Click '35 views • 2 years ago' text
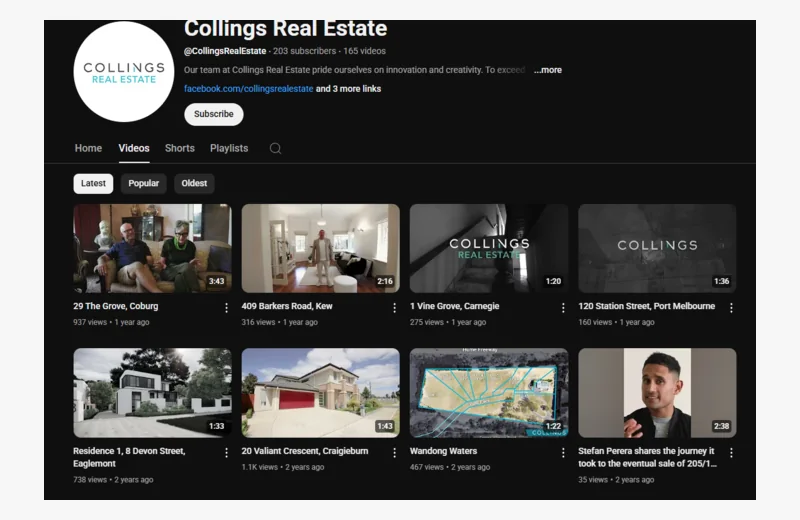The image size is (800, 520). click(x=616, y=480)
